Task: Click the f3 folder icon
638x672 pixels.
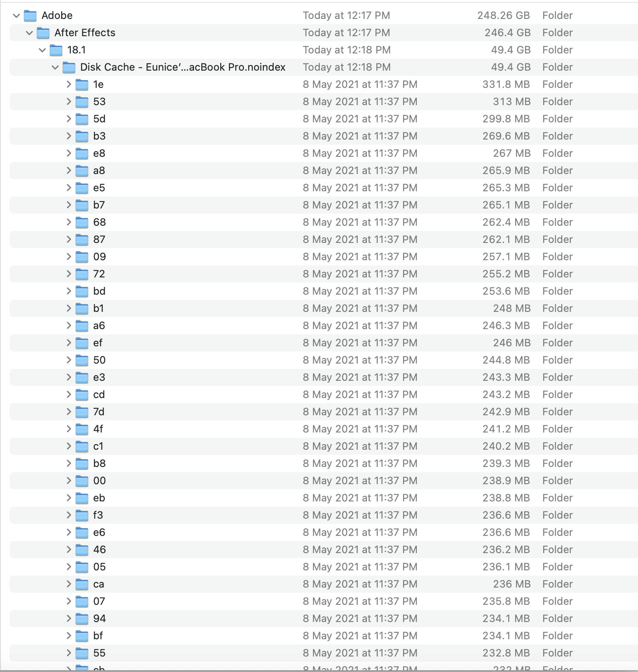Action: pyautogui.click(x=82, y=516)
